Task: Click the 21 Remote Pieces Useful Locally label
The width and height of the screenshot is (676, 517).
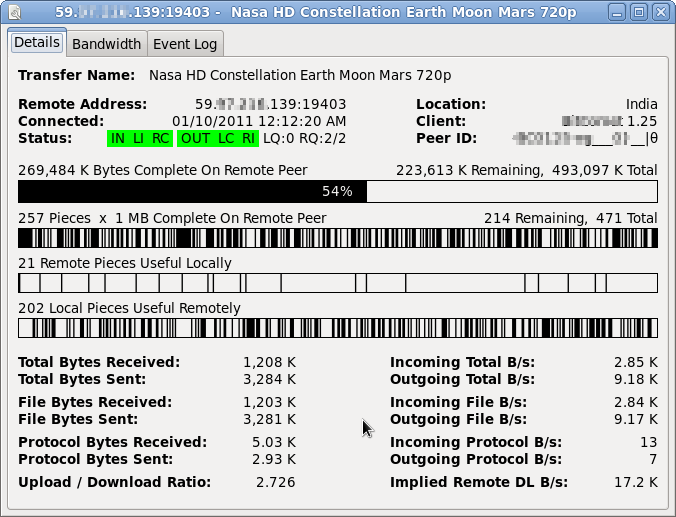Action: click(x=125, y=263)
